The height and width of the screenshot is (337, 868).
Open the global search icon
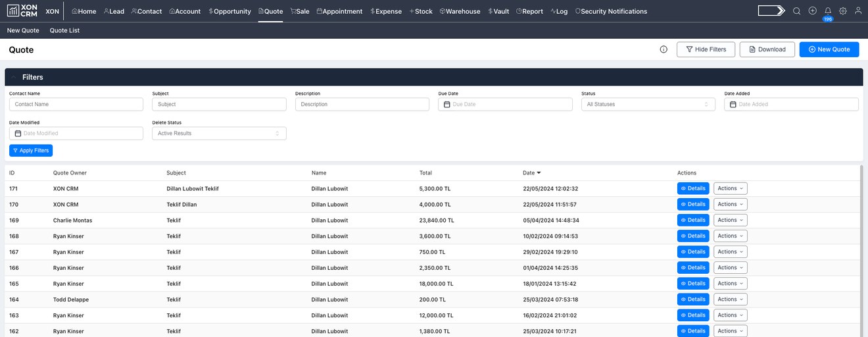coord(796,11)
